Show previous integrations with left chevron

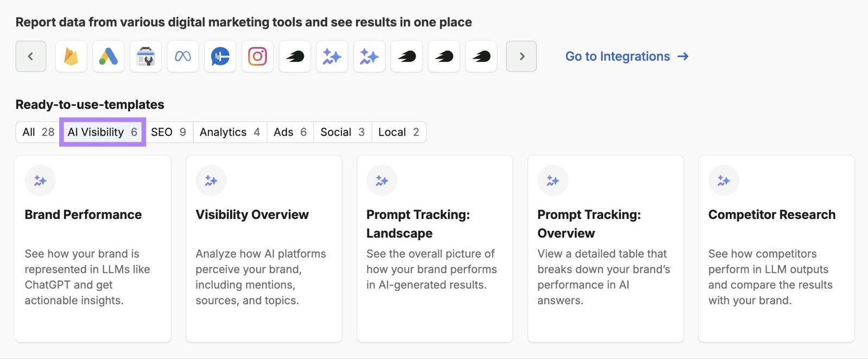coord(31,56)
